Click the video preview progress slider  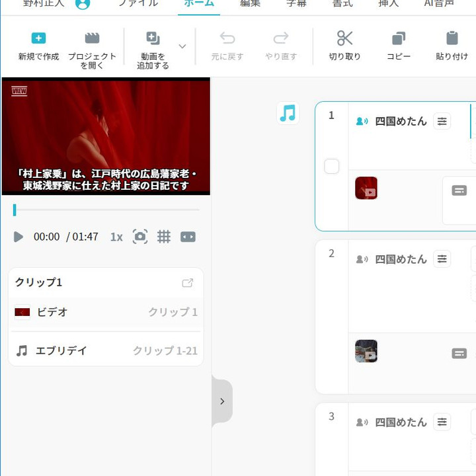106,210
